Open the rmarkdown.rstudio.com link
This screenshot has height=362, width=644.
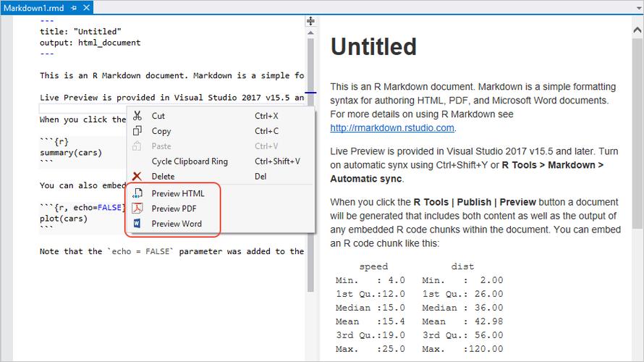(x=392, y=128)
